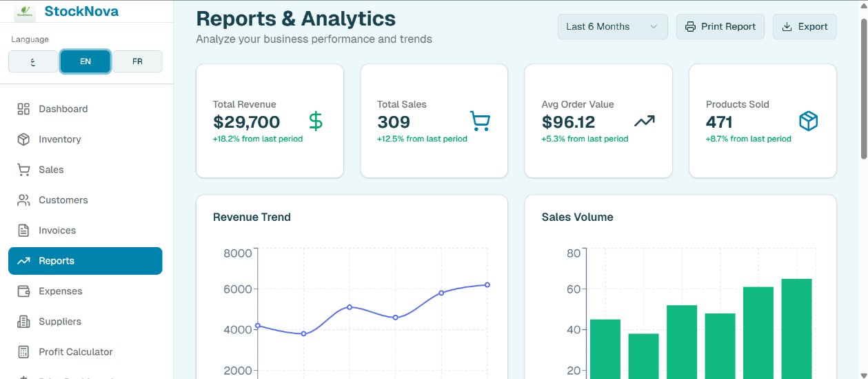The height and width of the screenshot is (379, 868).
Task: Click the last point on Revenue Trend line
Action: click(487, 284)
